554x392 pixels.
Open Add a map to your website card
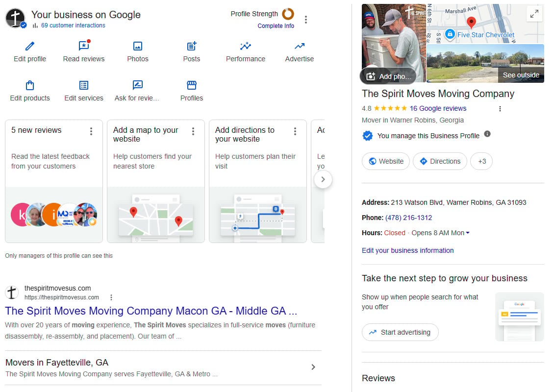pos(156,181)
